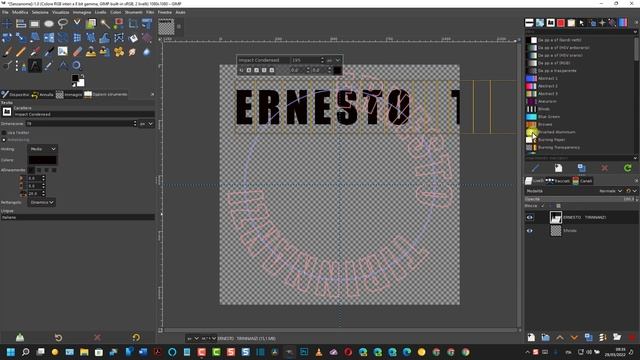This screenshot has height=360, width=640.
Task: Select the Paintbrush tool
Action: point(7,52)
